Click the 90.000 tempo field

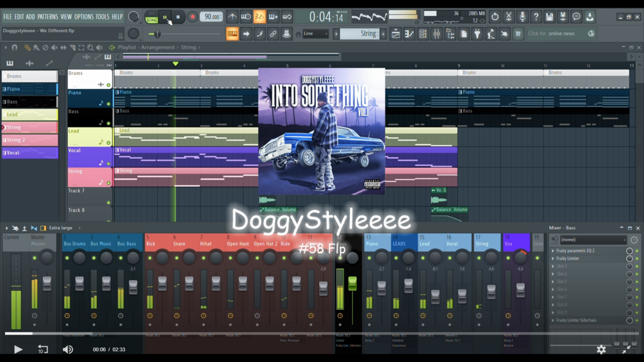[211, 17]
